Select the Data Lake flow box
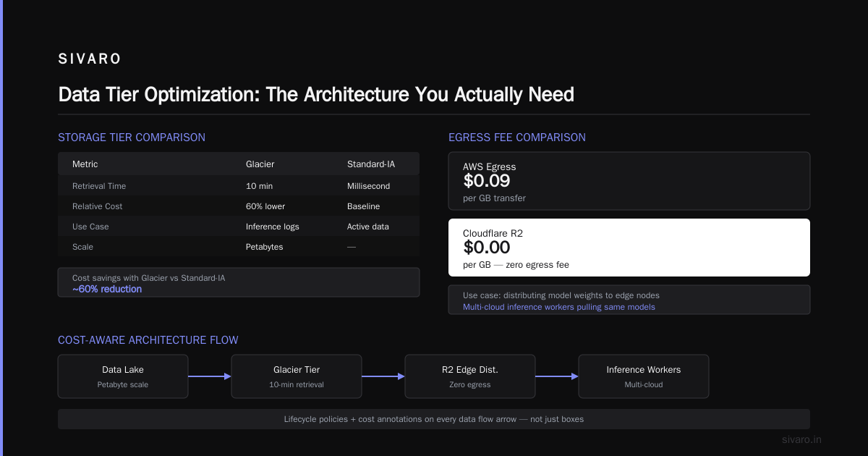 (123, 376)
